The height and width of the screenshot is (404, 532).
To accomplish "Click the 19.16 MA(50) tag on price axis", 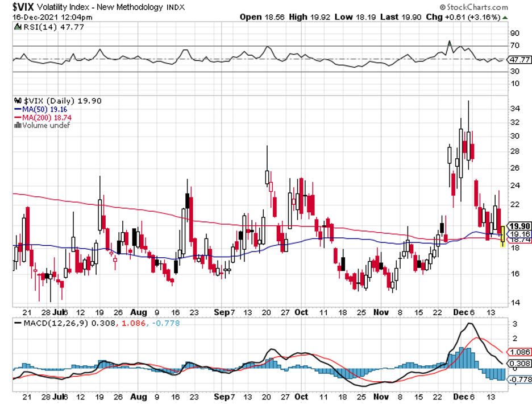I will pos(519,234).
